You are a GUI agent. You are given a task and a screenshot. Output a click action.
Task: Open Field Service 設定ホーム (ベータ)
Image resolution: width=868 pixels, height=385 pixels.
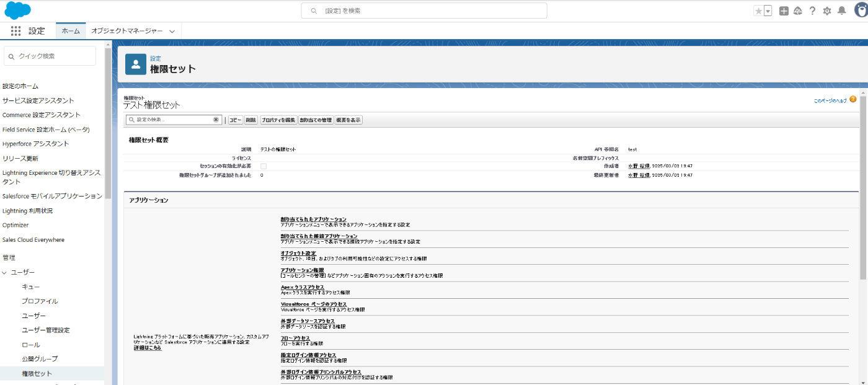46,130
